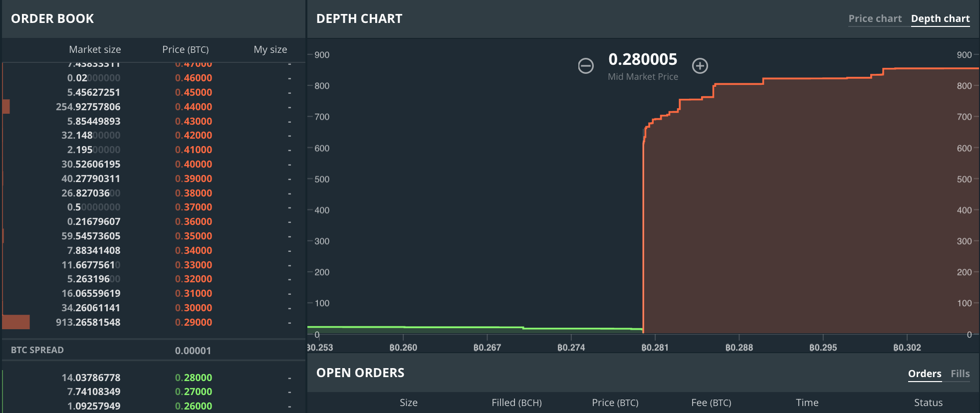The width and height of the screenshot is (980, 413).
Task: Click ask price 0.41000
Action: point(194,150)
